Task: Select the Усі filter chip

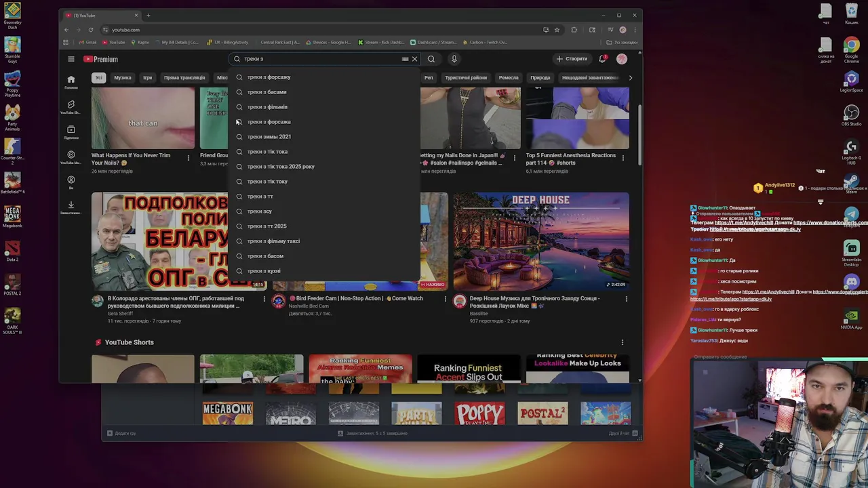Action: pos(98,77)
